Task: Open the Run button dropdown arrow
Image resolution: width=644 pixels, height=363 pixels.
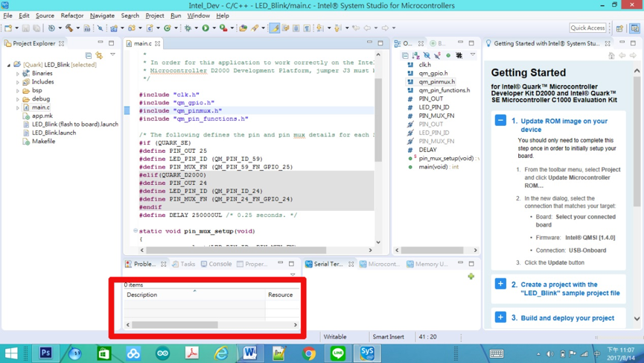Action: 214,28
